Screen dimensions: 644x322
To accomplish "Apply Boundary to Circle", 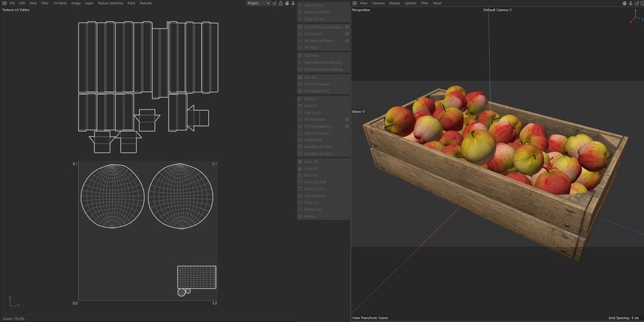I will point(324,147).
